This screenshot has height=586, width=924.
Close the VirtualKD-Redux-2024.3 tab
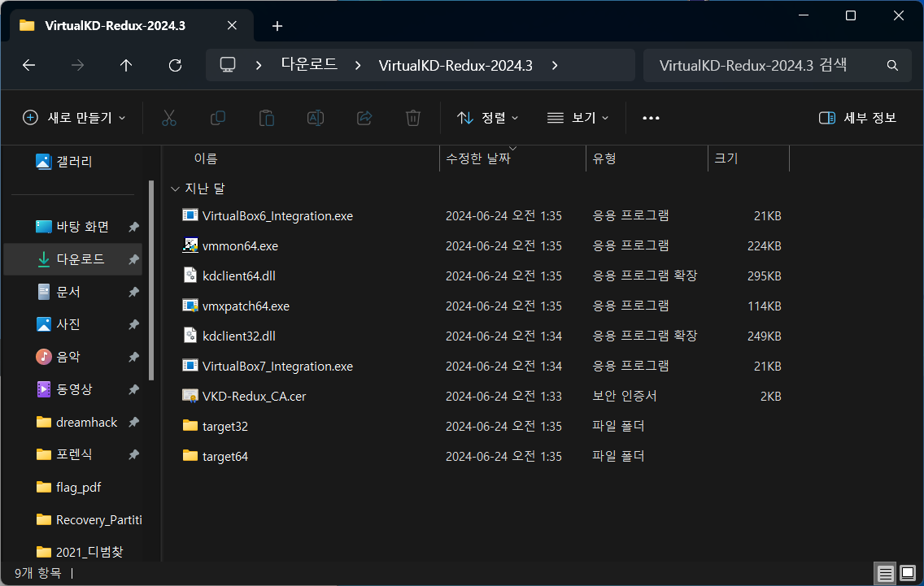tap(232, 26)
